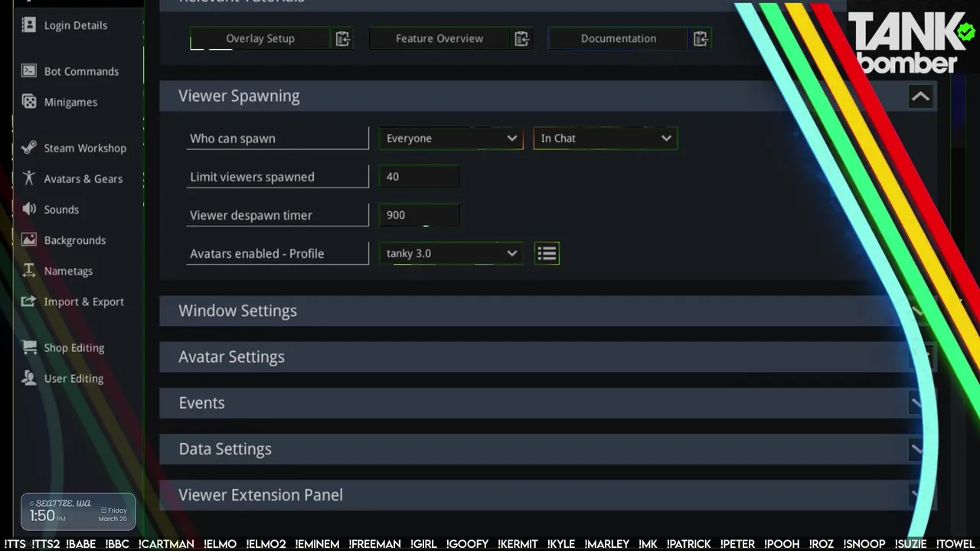Open the Login Details page
Image resolution: width=980 pixels, height=551 pixels.
(76, 25)
